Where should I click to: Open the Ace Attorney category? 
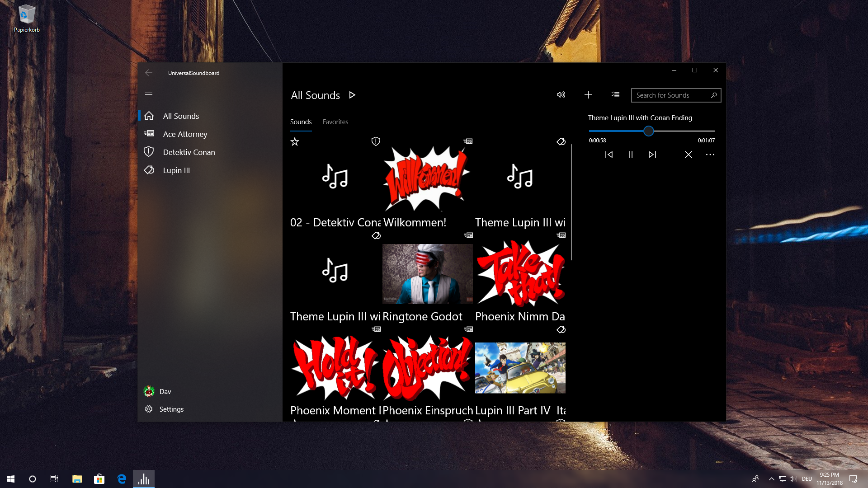210,134
